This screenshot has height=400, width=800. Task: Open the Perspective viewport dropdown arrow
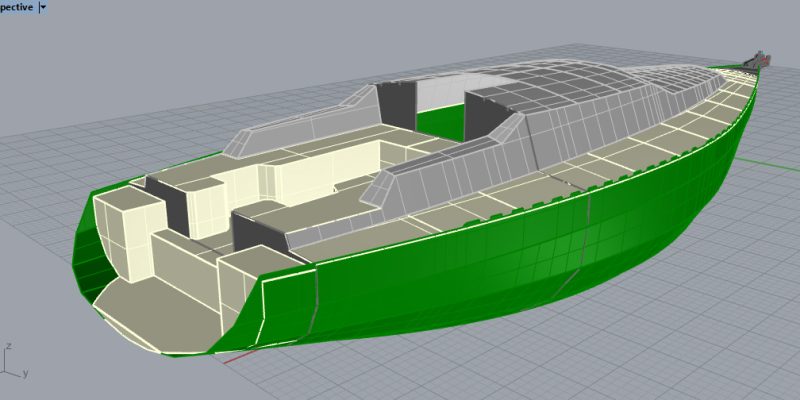43,7
